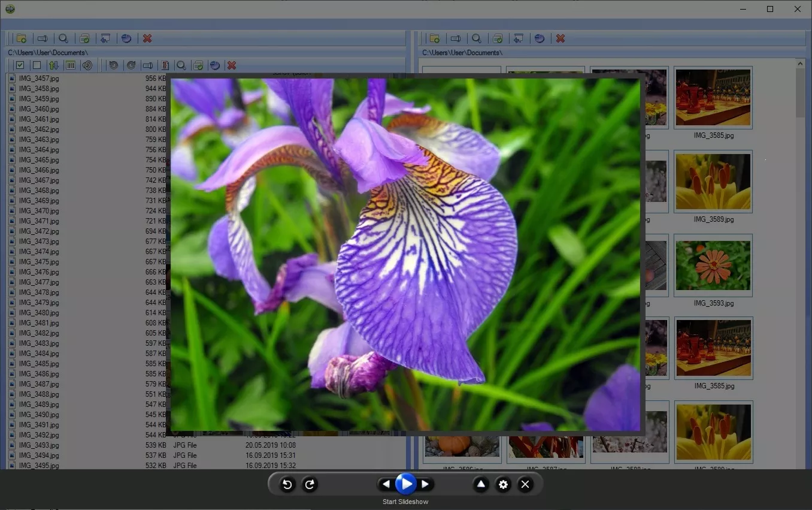Deselect all files with the uncheck icon
This screenshot has width=812, height=510.
[x=36, y=65]
